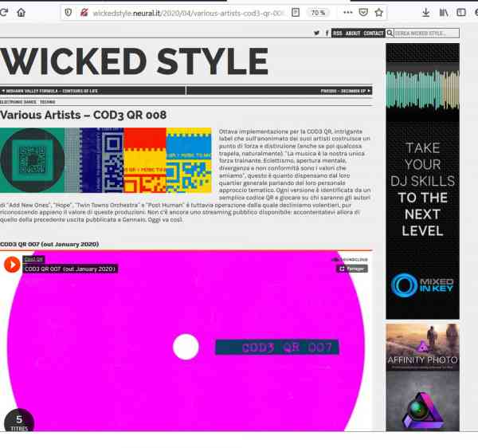Bookmark this page with the star icon

pos(379,13)
